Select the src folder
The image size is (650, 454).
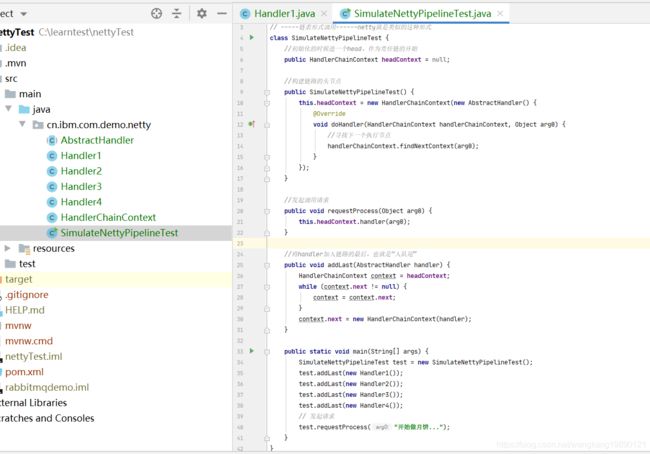[11, 78]
